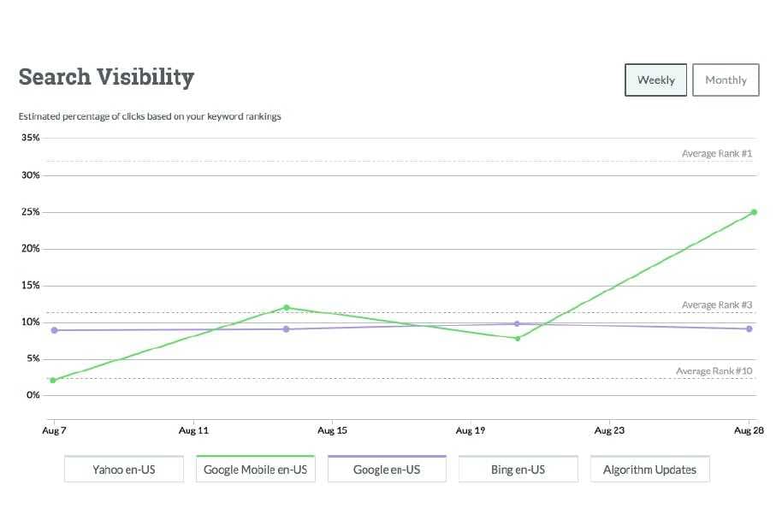The height and width of the screenshot is (532, 782).
Task: Click the purple data point near Aug 14
Action: (x=287, y=329)
